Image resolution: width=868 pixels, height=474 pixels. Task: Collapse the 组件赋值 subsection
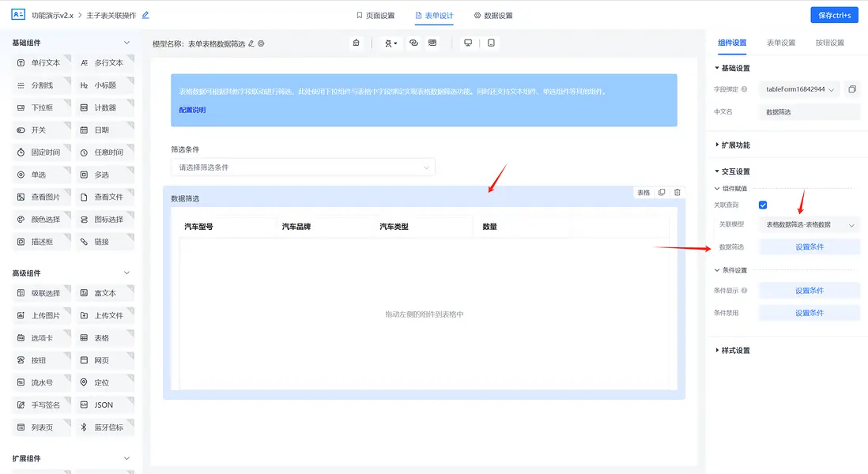(730, 189)
